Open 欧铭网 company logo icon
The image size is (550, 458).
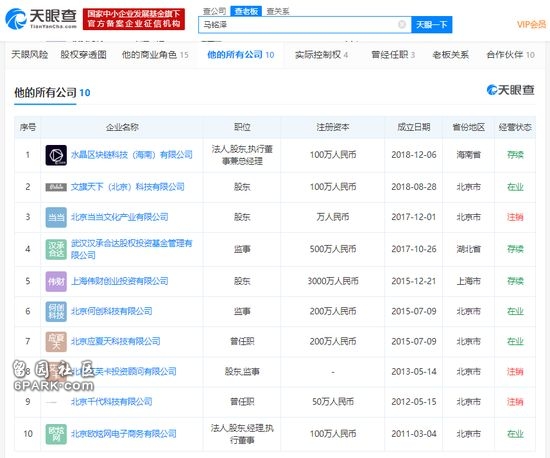tap(56, 434)
